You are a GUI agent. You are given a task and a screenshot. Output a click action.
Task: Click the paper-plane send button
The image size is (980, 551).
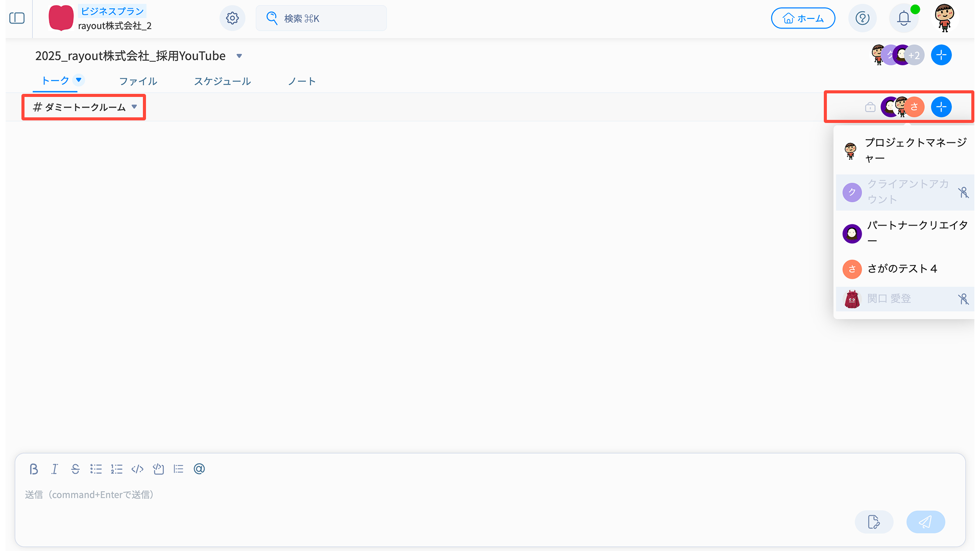(x=925, y=521)
